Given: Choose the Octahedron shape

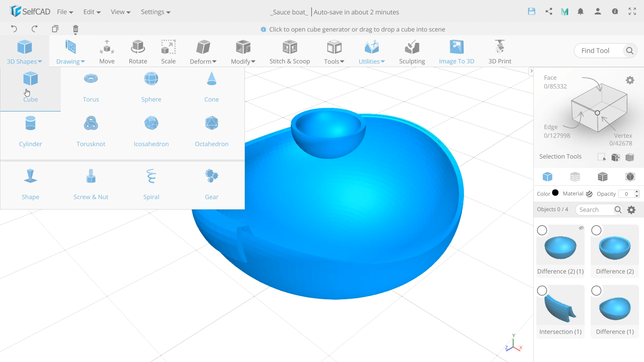Looking at the screenshot, I should (212, 132).
